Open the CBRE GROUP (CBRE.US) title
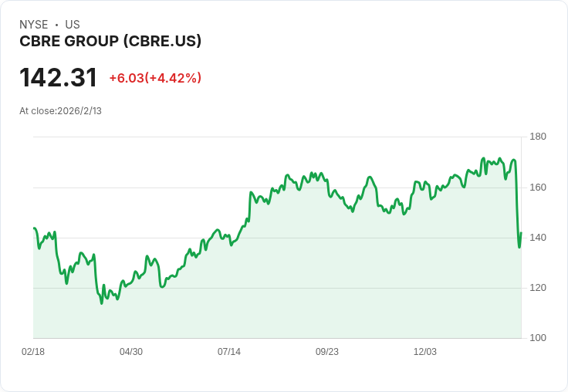The height and width of the screenshot is (392, 568). tap(110, 41)
